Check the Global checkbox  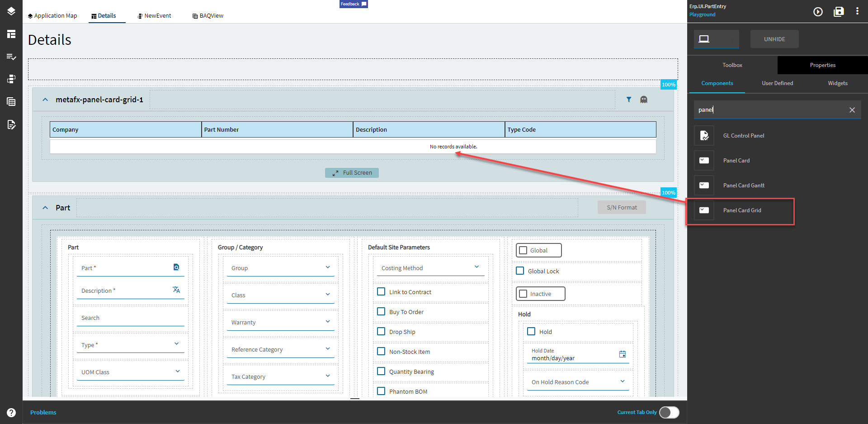tap(523, 250)
